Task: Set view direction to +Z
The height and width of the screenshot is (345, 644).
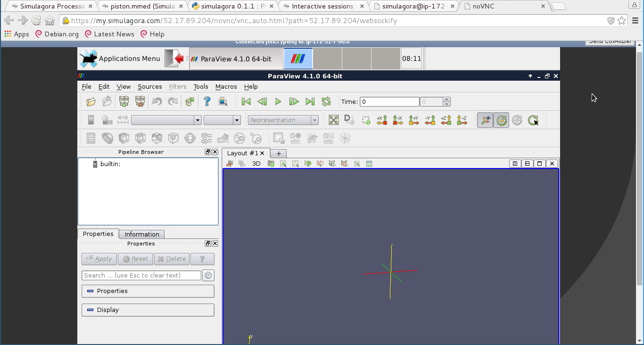Action: pos(446,120)
